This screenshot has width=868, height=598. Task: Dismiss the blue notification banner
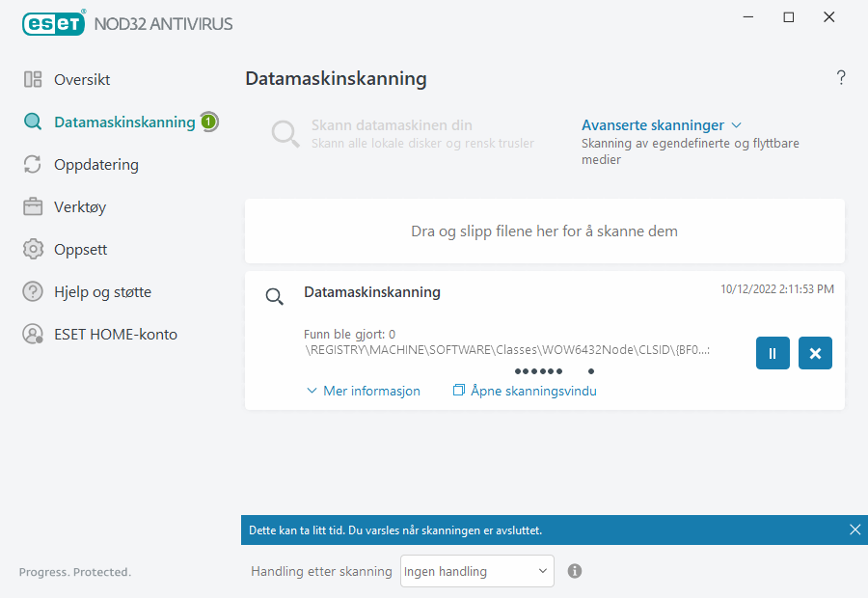[854, 530]
